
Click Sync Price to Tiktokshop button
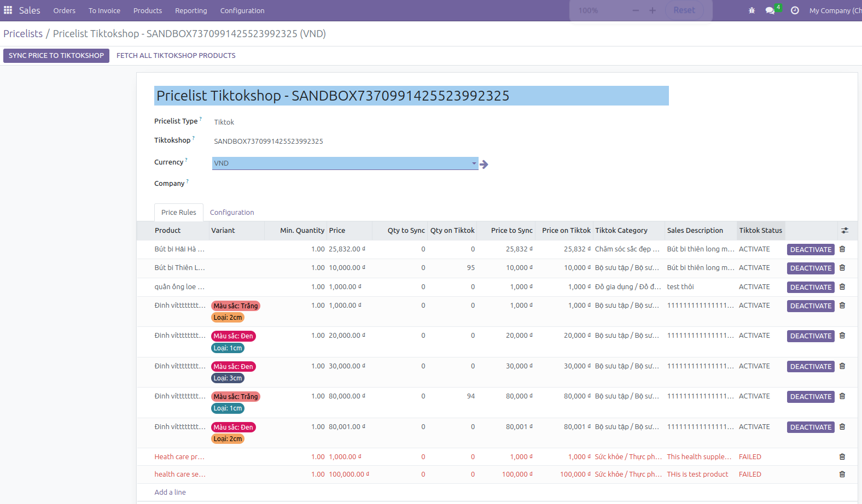tap(56, 56)
